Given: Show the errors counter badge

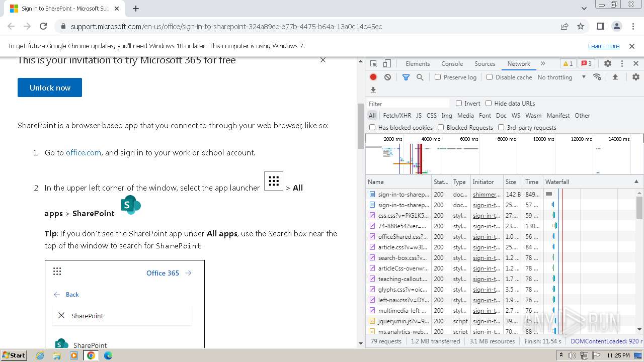Looking at the screenshot, I should (586, 64).
